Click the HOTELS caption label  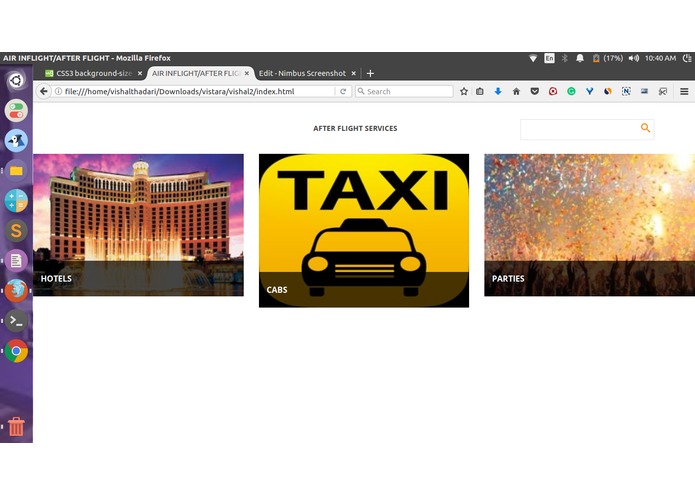click(56, 279)
